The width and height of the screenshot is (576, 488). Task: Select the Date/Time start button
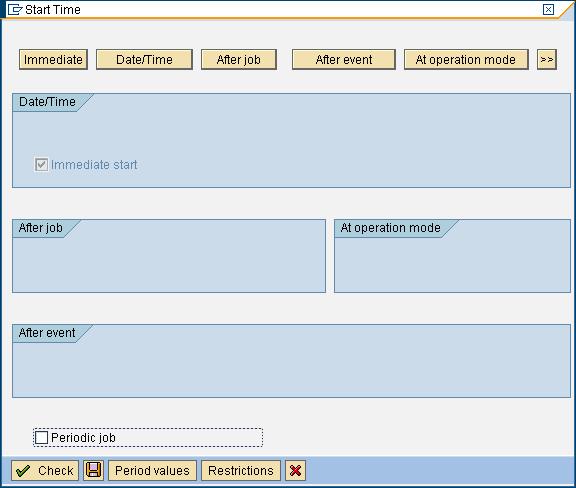(x=144, y=60)
